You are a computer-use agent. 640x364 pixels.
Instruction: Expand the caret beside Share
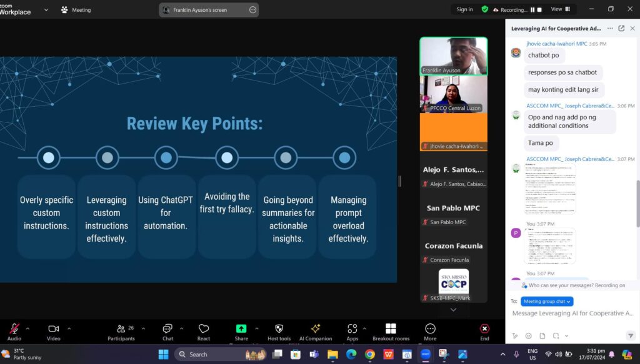(257, 328)
